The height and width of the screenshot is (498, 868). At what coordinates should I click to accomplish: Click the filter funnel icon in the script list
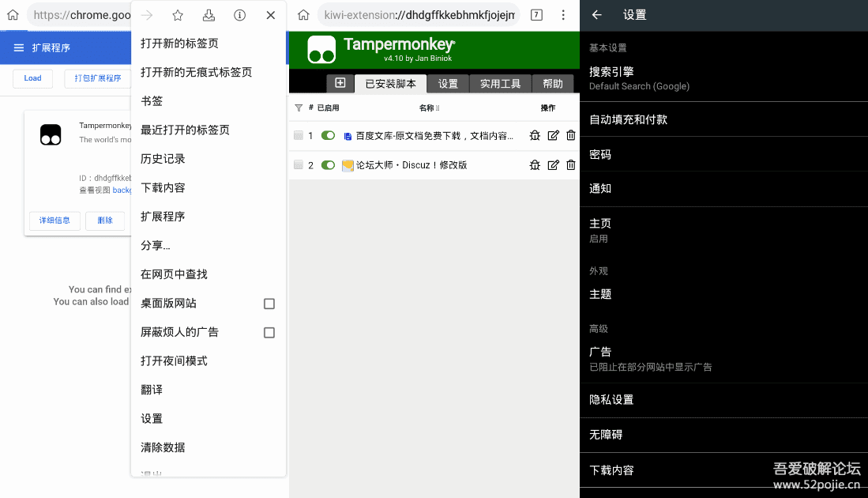click(299, 108)
